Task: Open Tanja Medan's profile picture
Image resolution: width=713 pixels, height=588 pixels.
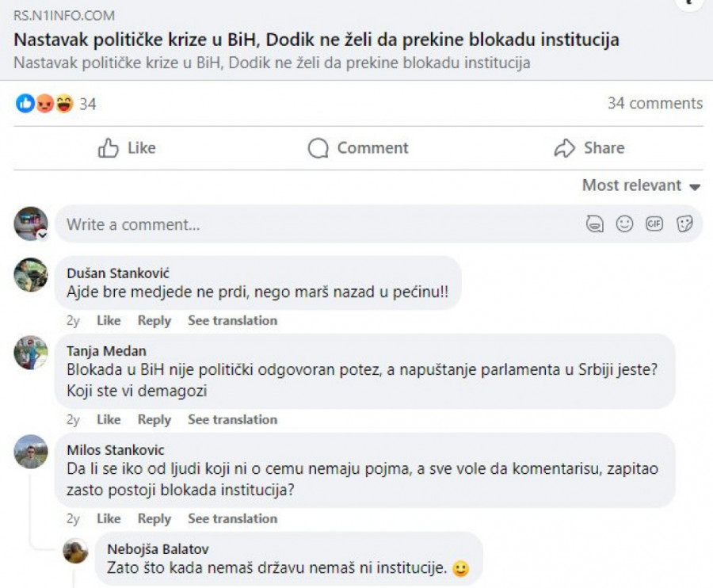Action: click(31, 353)
